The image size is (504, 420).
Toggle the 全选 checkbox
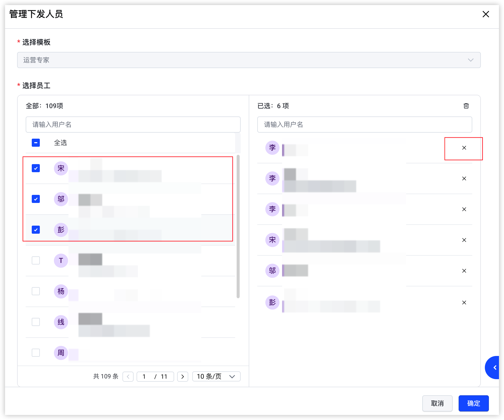coord(36,143)
